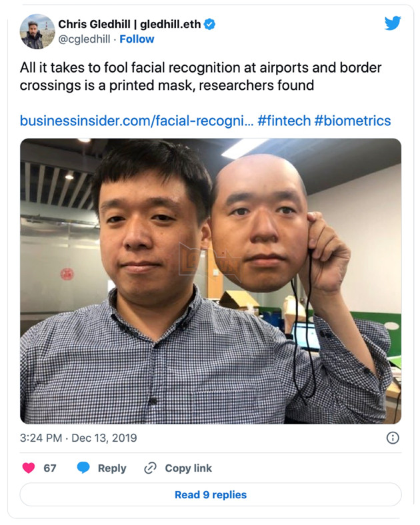Open the tweet's printed mask photo

pos(211,281)
